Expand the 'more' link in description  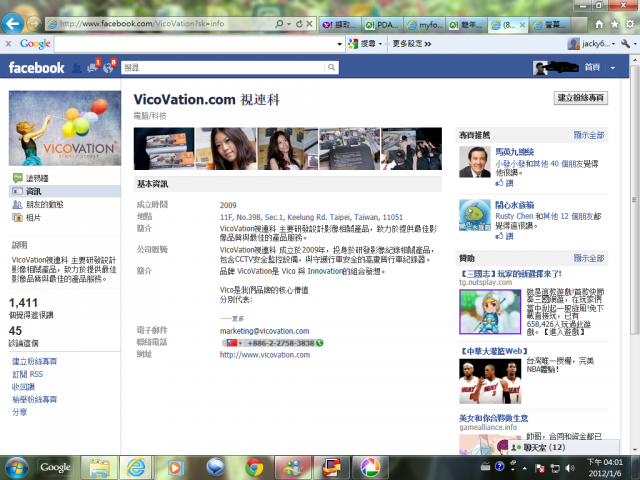click(238, 318)
